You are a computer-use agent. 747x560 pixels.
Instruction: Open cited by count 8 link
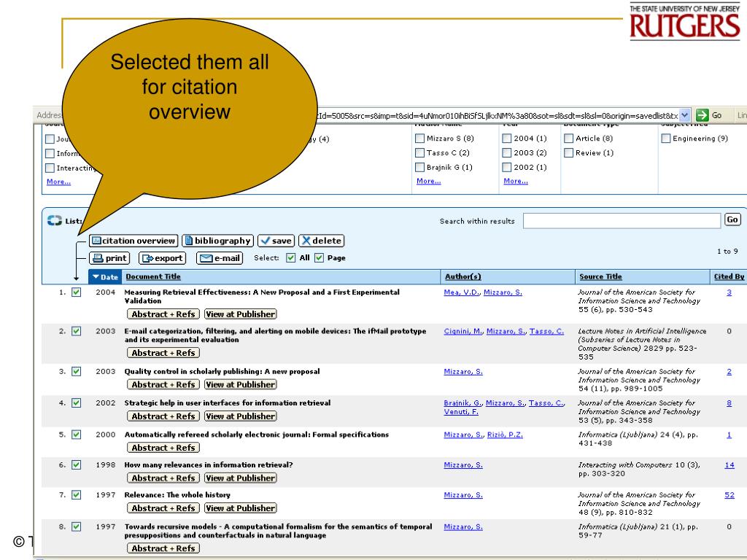pyautogui.click(x=729, y=403)
